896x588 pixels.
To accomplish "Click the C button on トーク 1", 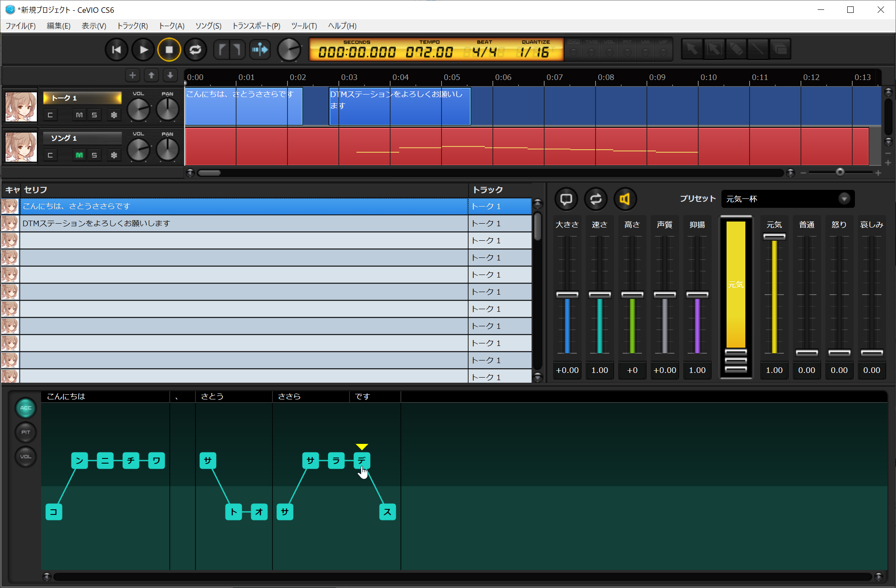I will tap(50, 115).
